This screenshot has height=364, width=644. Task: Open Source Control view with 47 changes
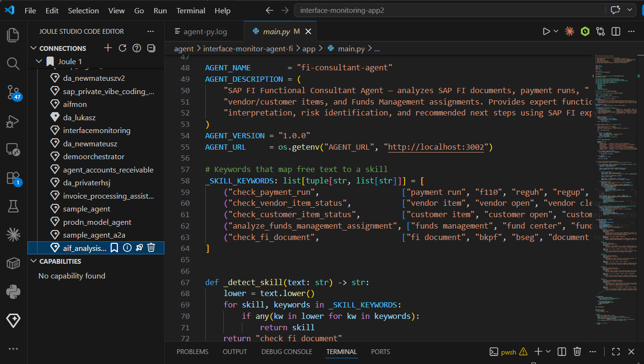pos(13,92)
